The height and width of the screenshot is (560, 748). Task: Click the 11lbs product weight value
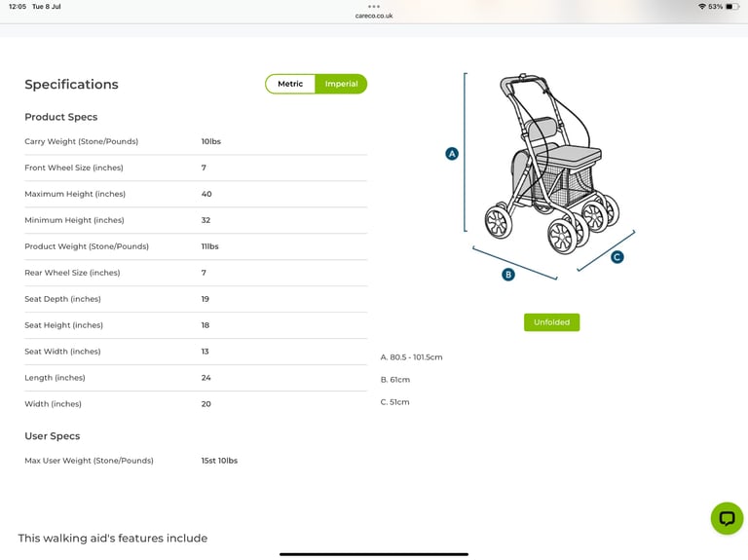210,246
